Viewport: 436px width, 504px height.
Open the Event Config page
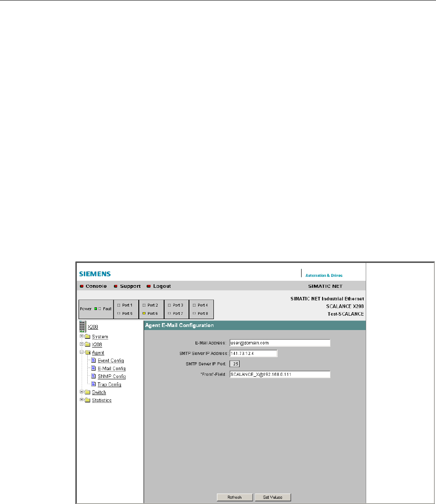[x=111, y=361]
